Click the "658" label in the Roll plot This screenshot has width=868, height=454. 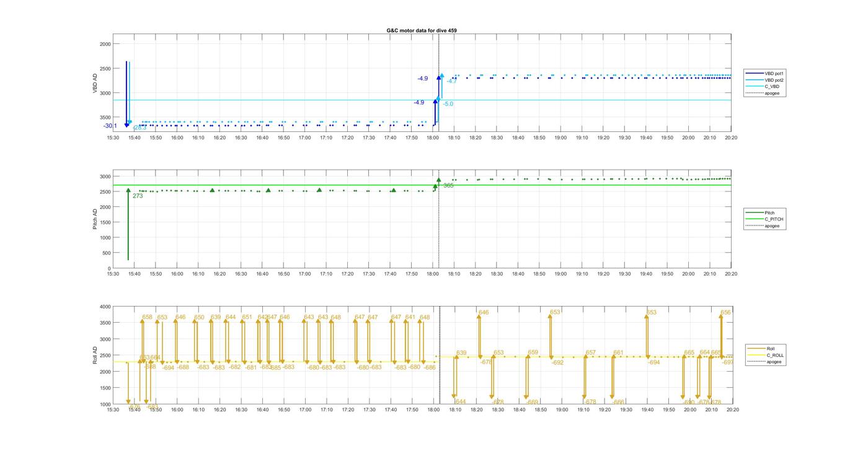[x=147, y=316]
